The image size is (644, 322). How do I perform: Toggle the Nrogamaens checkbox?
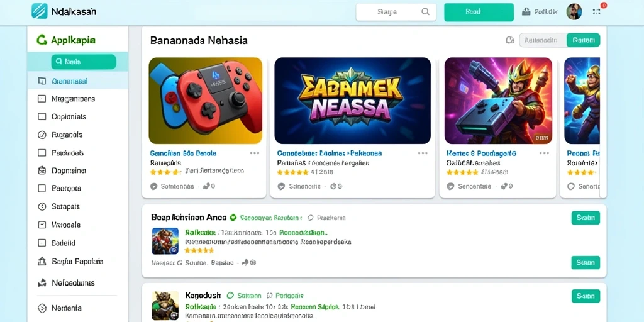[x=42, y=99]
